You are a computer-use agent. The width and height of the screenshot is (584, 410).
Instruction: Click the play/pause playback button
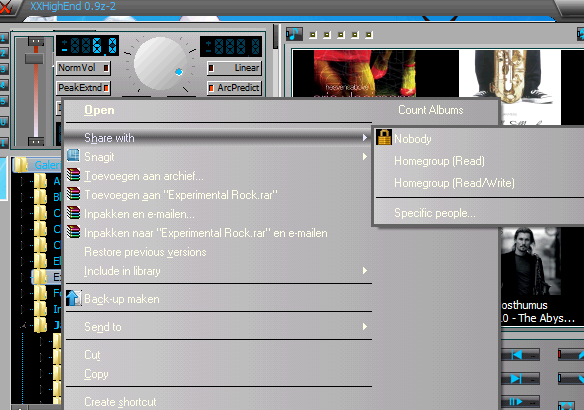click(x=521, y=402)
